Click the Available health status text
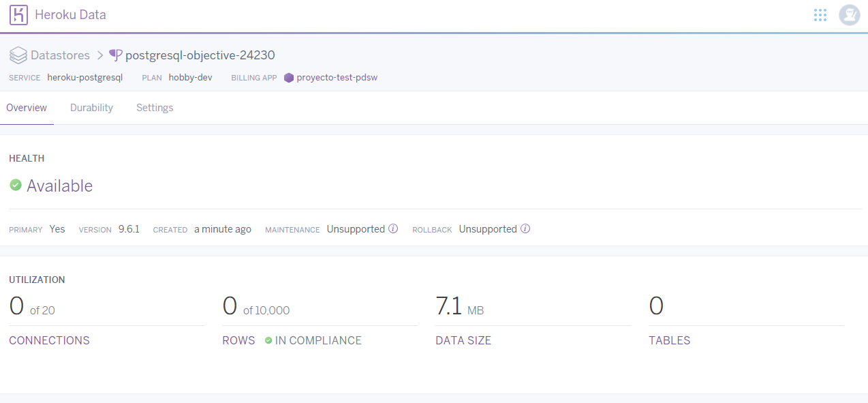 click(59, 185)
